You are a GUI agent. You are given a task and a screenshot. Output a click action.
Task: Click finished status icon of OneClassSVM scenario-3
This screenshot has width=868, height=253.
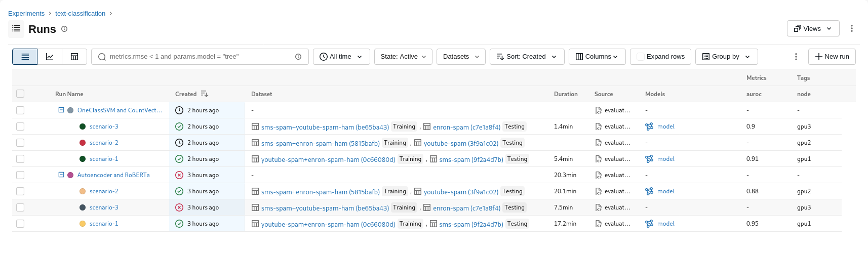179,126
